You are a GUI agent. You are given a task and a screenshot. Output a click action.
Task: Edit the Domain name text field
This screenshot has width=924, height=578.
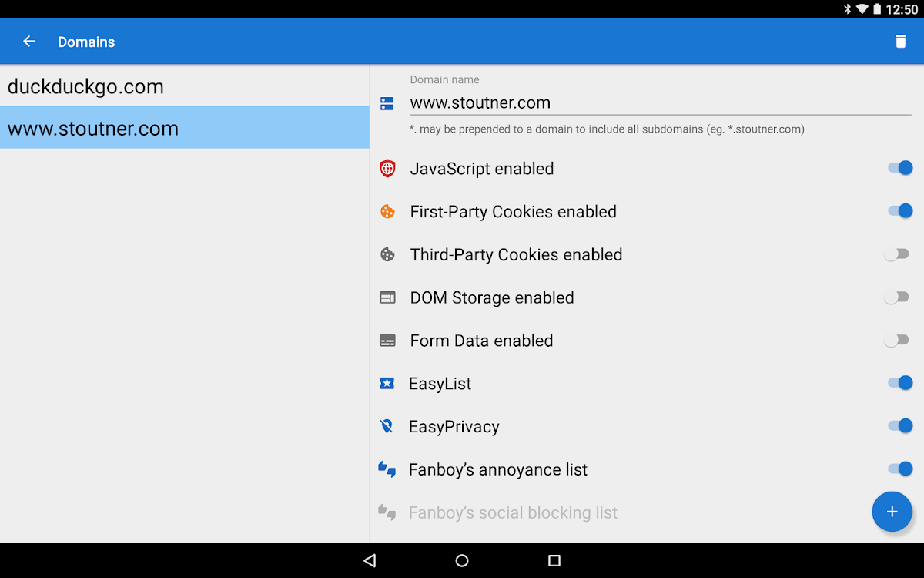click(660, 103)
